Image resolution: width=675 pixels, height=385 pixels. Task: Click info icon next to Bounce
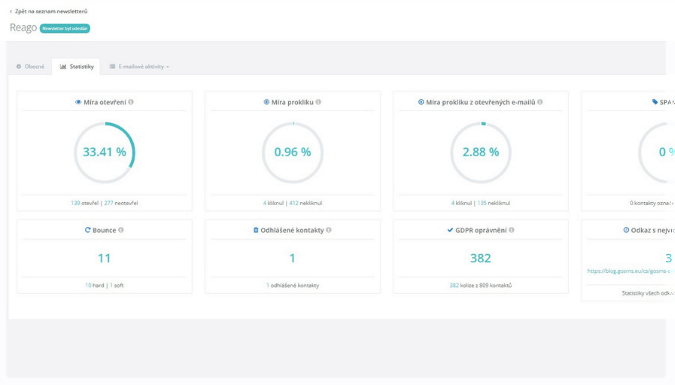point(121,230)
